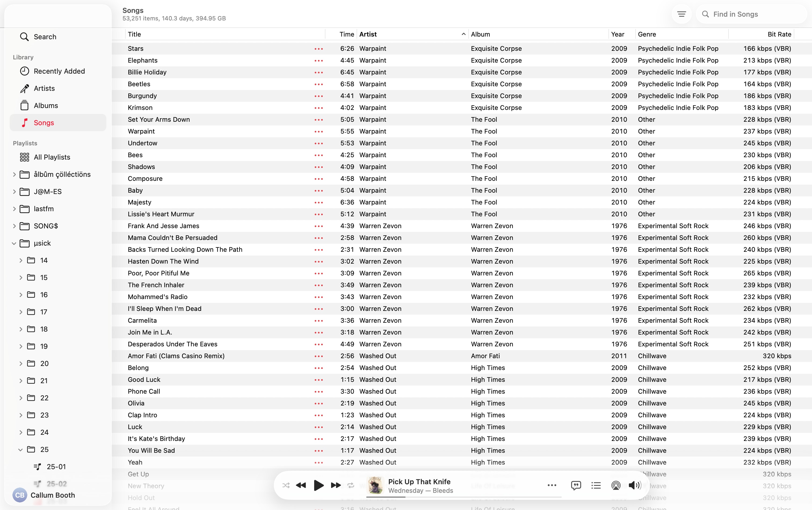The image size is (812, 510).
Task: Toggle repeat mode in the playback bar
Action: tap(351, 485)
